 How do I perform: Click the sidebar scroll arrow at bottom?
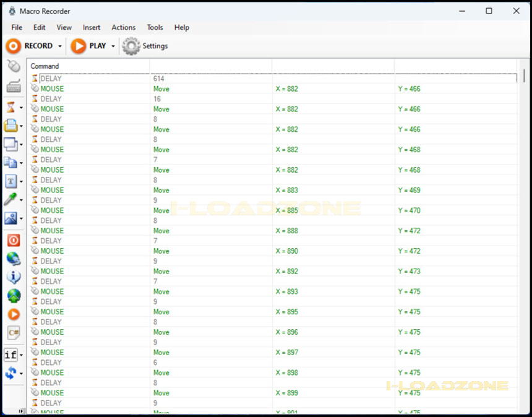click(x=21, y=411)
